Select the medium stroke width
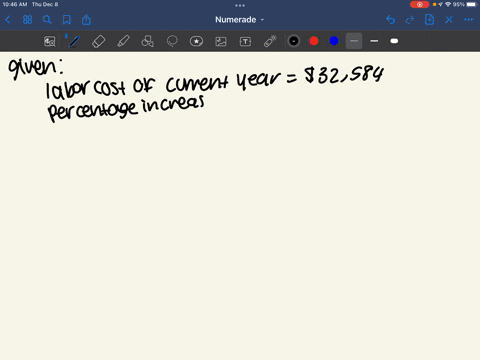This screenshot has width=480, height=360. pyautogui.click(x=374, y=41)
